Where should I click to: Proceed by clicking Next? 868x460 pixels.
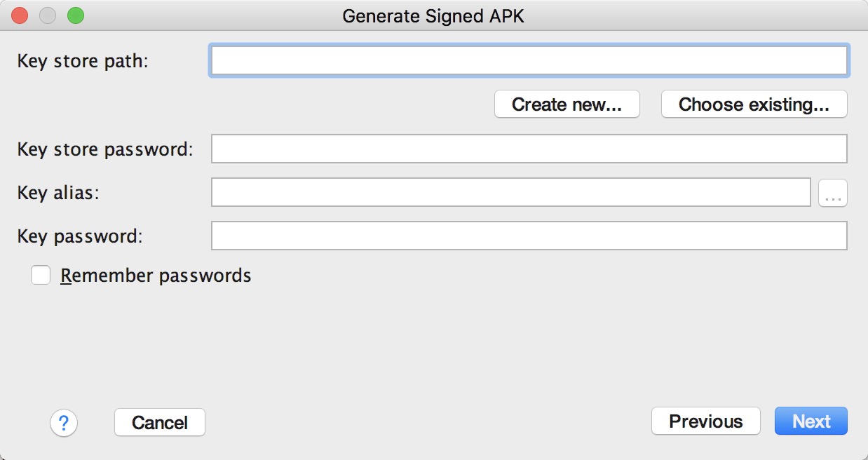811,421
